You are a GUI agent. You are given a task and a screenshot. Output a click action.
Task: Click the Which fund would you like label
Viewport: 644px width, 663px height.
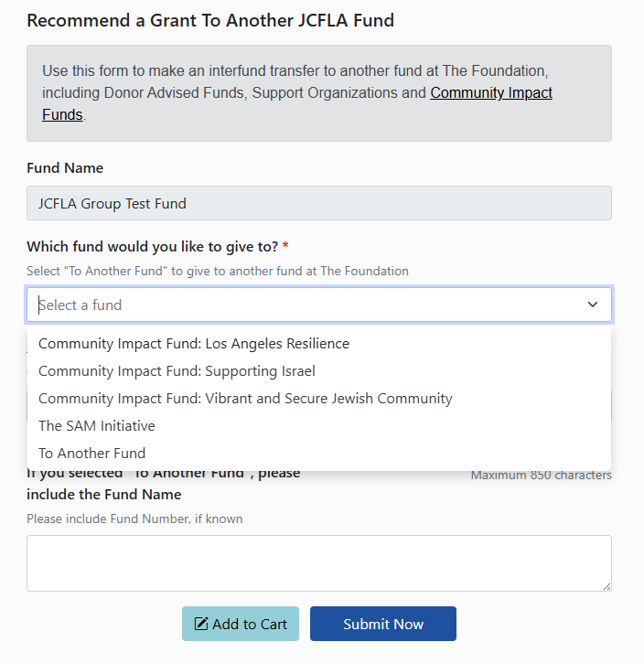(152, 246)
